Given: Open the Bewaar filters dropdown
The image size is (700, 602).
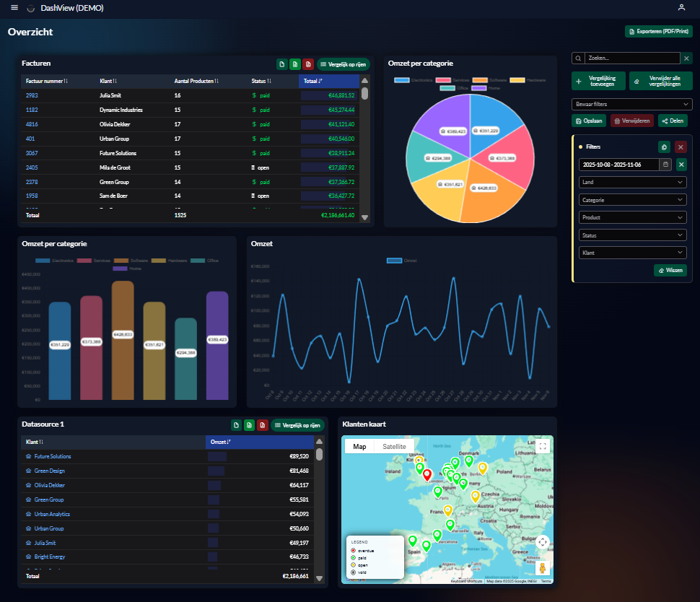Looking at the screenshot, I should 632,104.
